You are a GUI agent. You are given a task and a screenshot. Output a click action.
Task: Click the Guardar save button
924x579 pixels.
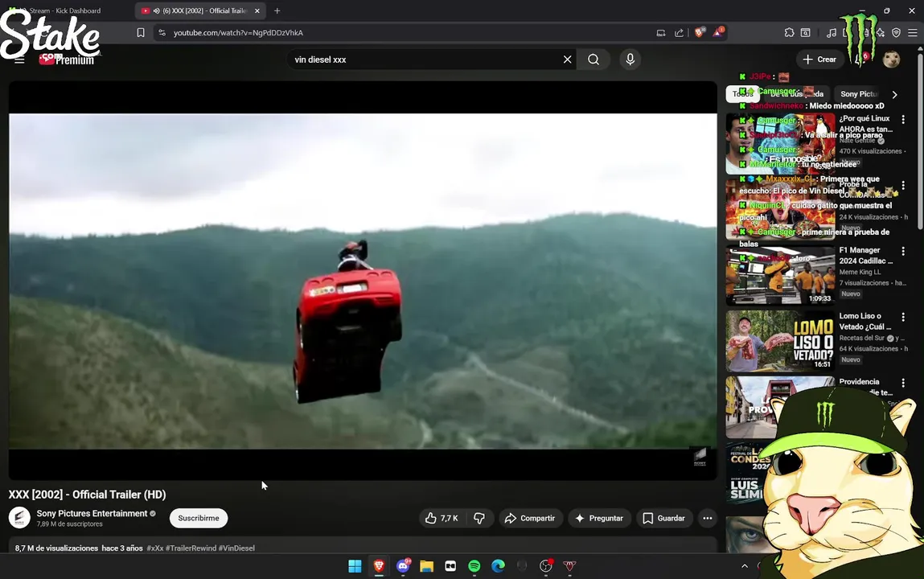click(664, 519)
